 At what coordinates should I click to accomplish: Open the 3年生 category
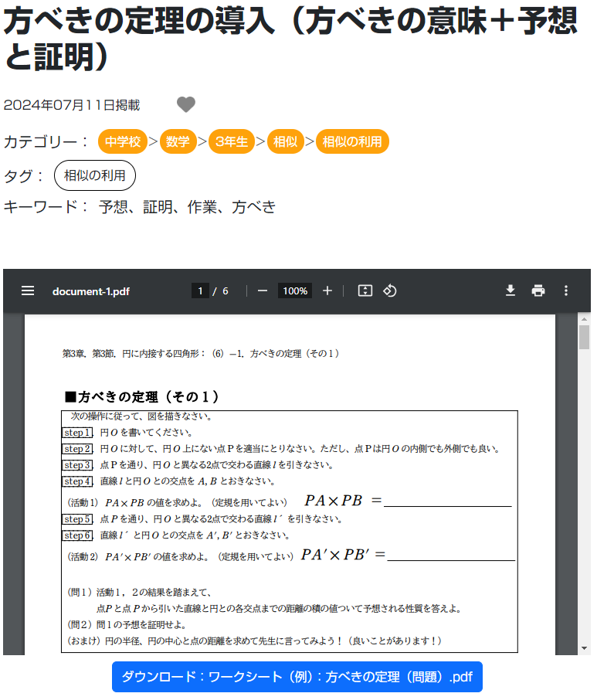pyautogui.click(x=232, y=142)
